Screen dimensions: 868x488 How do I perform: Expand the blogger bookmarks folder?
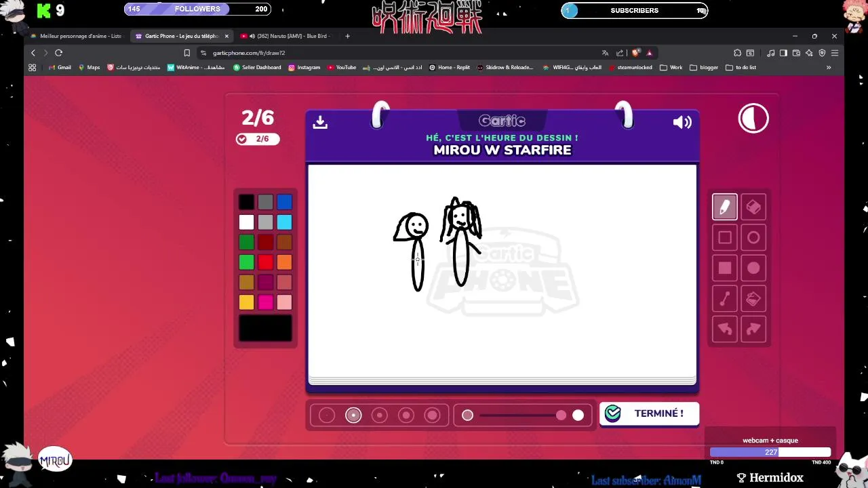click(x=704, y=68)
